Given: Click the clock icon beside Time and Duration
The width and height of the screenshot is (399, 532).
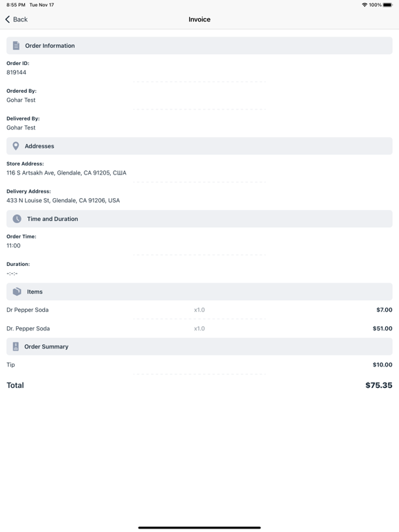Looking at the screenshot, I should tap(17, 219).
